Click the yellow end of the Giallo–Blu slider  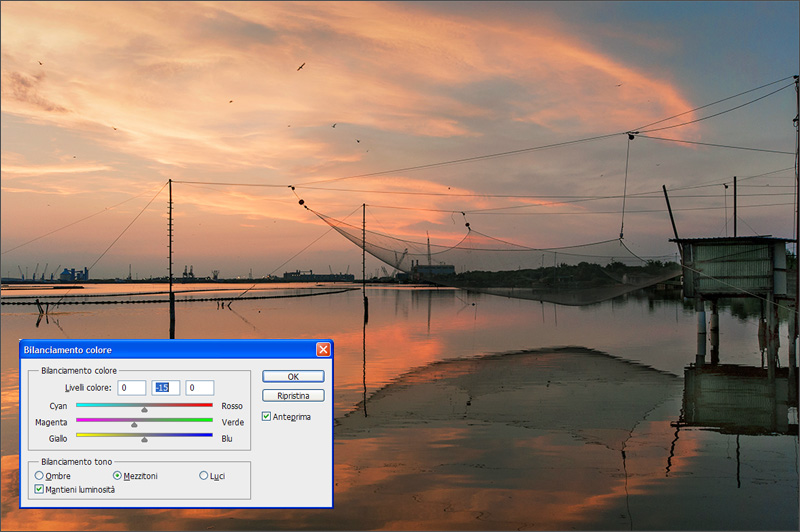81,435
